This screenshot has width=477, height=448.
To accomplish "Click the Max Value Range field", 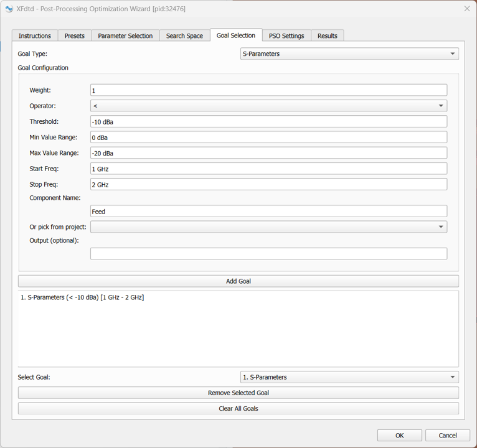I will pyautogui.click(x=268, y=153).
